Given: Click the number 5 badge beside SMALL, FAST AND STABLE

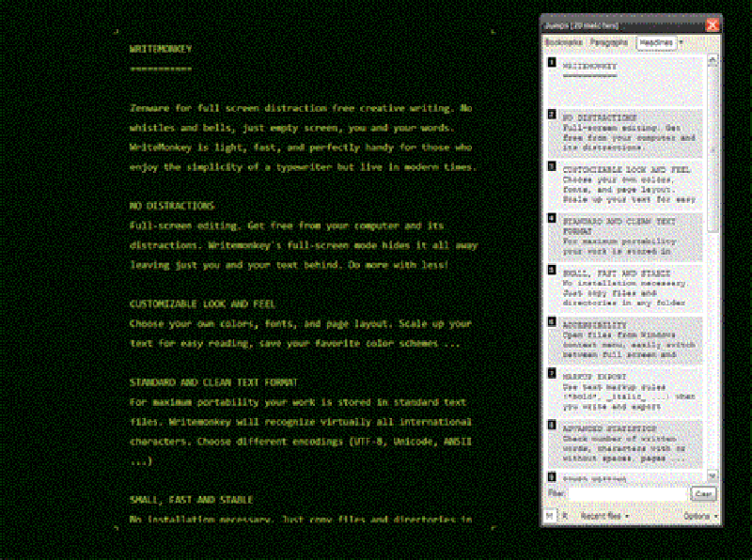Looking at the screenshot, I should [x=552, y=272].
